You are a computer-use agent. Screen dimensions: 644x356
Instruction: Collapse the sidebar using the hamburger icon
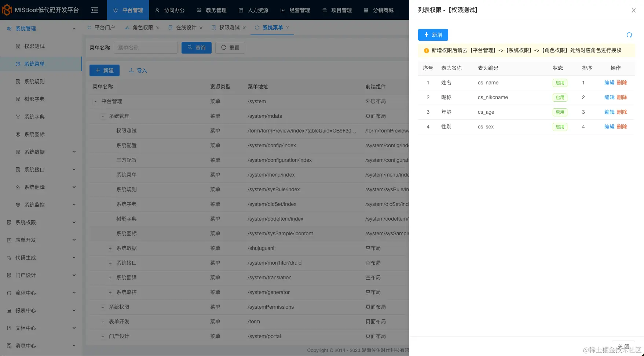tap(94, 10)
